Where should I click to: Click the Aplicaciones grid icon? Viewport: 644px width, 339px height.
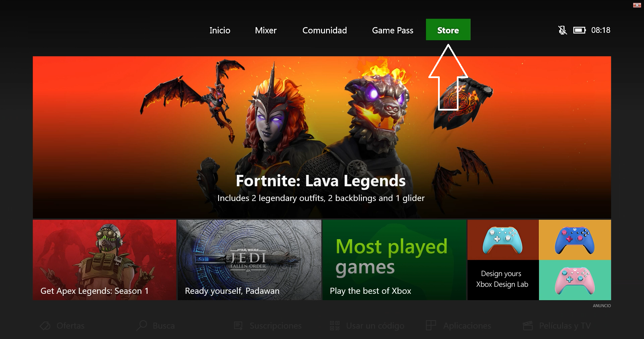tap(431, 325)
